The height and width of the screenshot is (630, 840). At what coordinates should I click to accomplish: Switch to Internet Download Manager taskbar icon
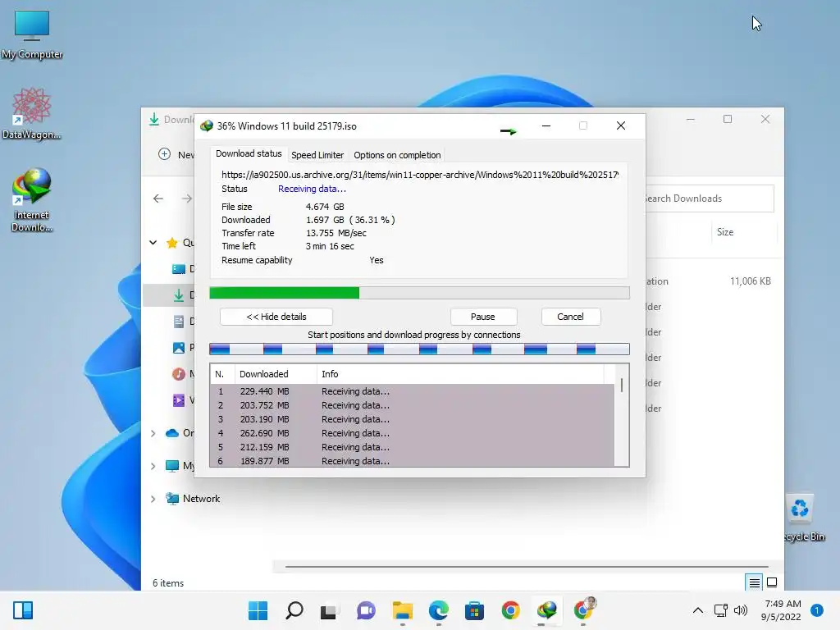pyautogui.click(x=546, y=610)
